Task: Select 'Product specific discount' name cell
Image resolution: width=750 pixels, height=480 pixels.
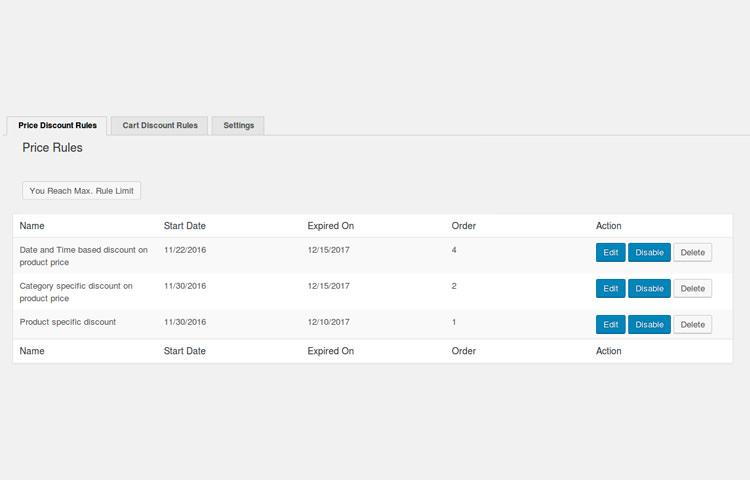Action: coord(67,322)
